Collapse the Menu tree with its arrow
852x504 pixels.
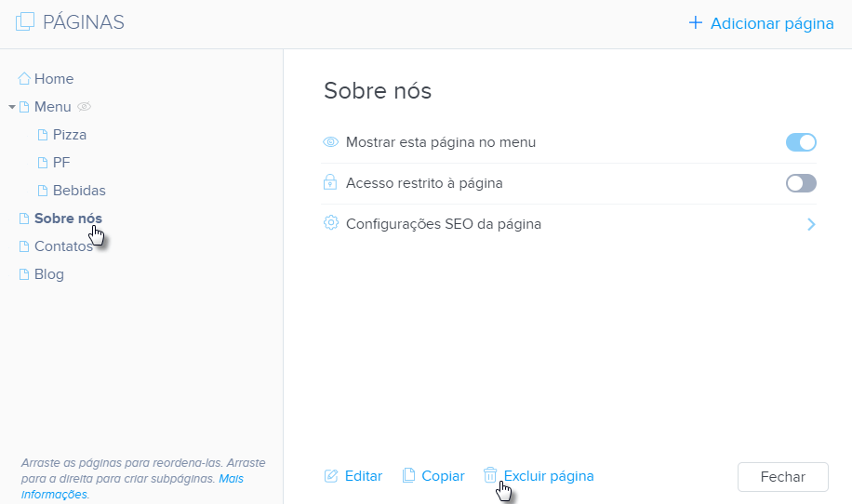12,107
